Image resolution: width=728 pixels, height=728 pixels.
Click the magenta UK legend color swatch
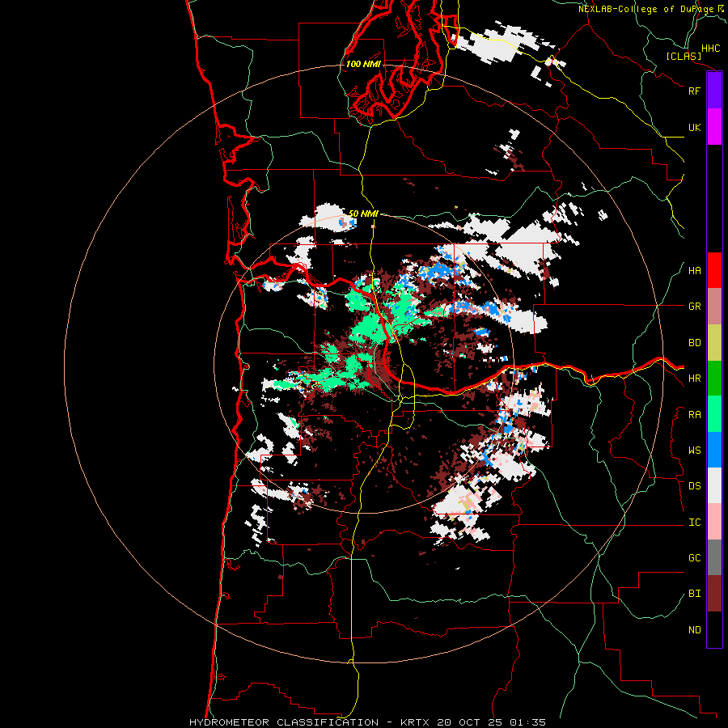[714, 127]
